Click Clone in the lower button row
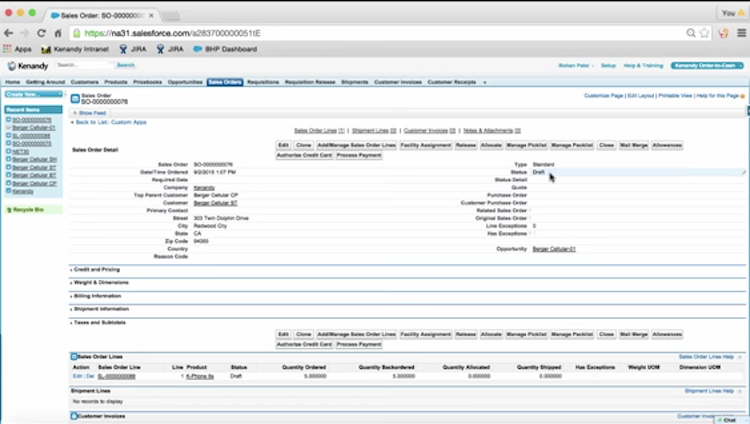The height and width of the screenshot is (424, 750). click(303, 334)
